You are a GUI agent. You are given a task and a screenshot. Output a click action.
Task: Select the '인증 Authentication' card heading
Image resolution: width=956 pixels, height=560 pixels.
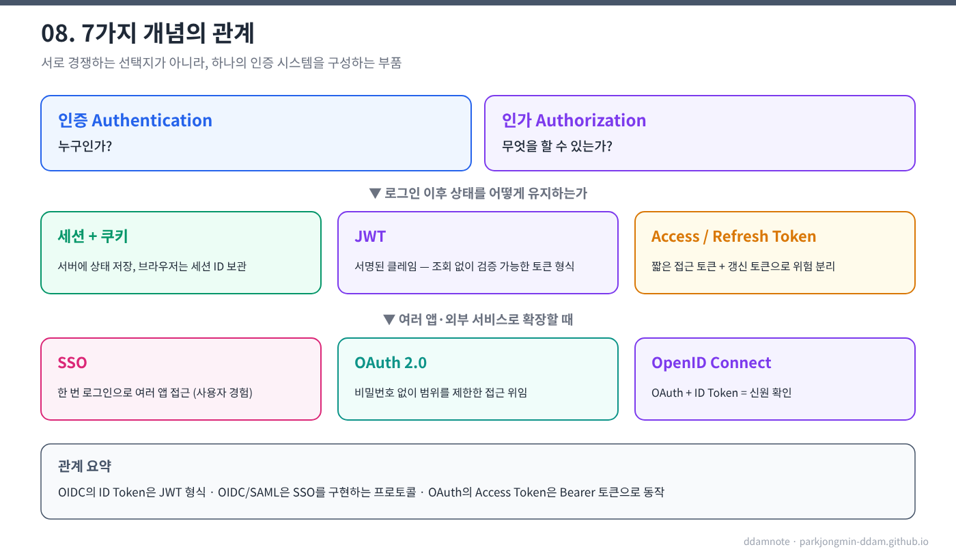coord(135,120)
